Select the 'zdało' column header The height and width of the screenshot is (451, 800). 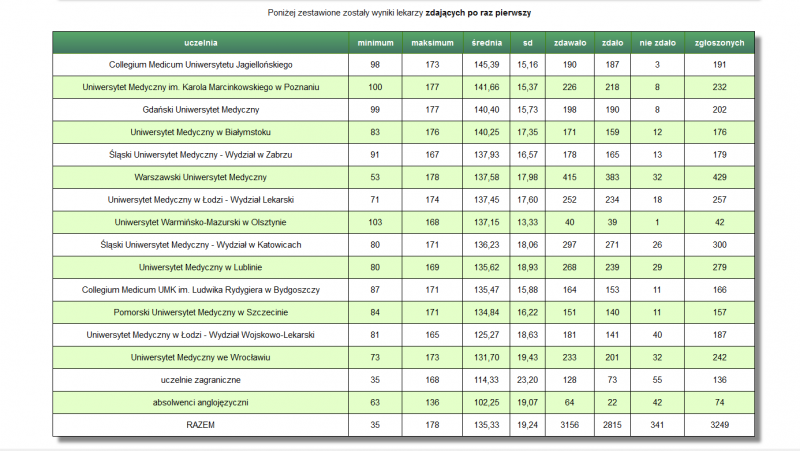[x=613, y=43]
